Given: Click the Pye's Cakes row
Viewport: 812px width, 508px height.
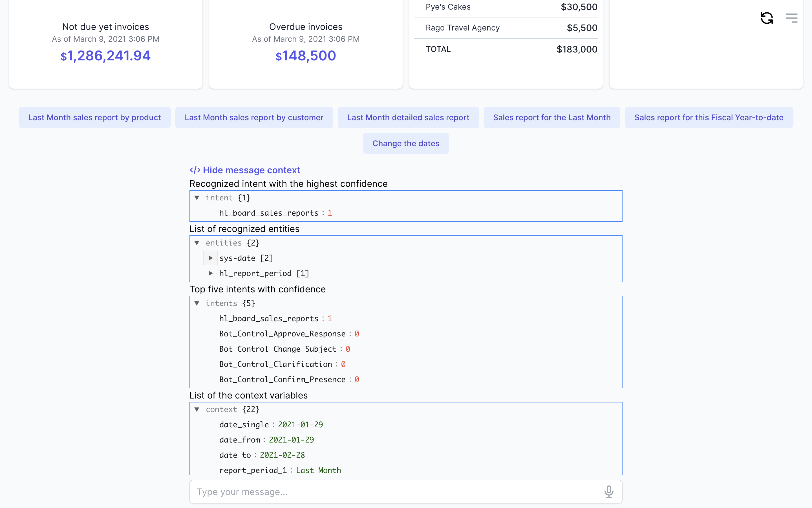Looking at the screenshot, I should 506,7.
